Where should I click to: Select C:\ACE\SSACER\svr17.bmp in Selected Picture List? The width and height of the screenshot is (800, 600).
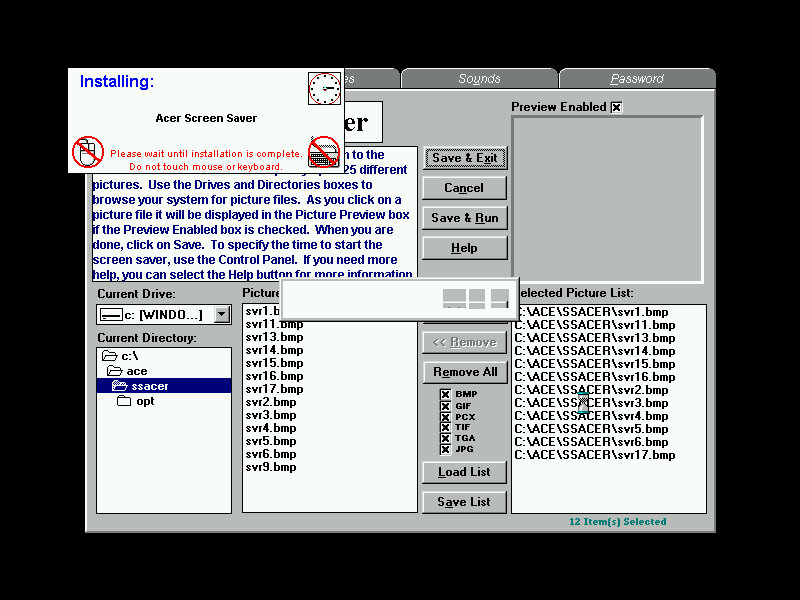coord(595,455)
